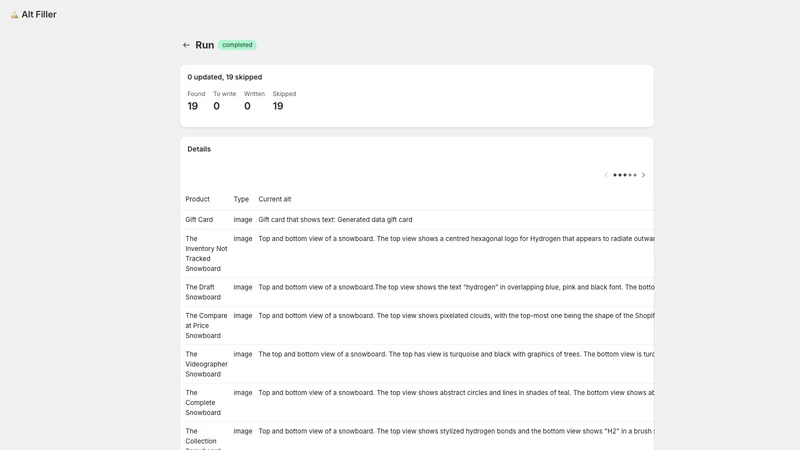800x450 pixels.
Task: Click the Product column header
Action: (197, 199)
